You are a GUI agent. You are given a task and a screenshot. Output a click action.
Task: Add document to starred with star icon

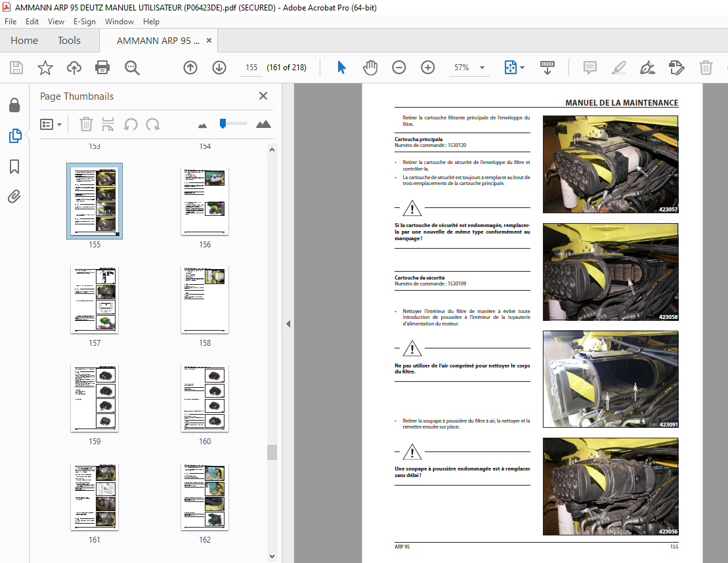click(45, 68)
